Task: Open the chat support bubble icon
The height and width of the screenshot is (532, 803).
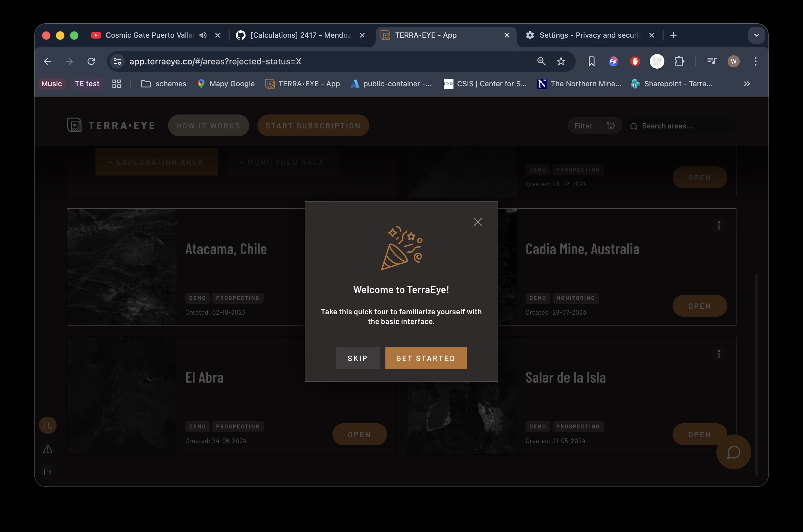Action: pos(733,452)
